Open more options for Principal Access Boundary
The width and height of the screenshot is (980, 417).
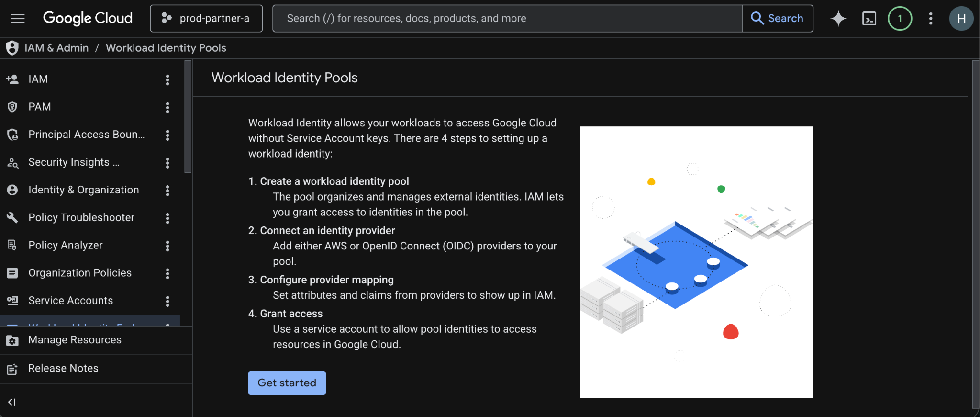pyautogui.click(x=167, y=135)
